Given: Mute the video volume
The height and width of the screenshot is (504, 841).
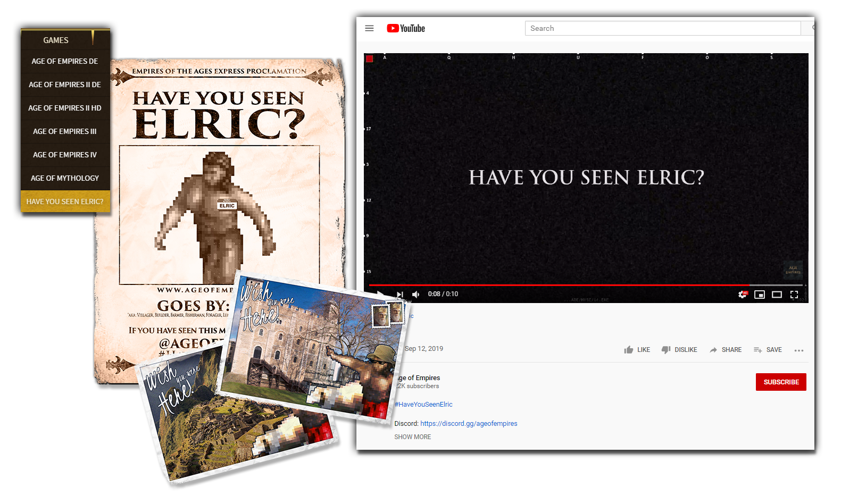Looking at the screenshot, I should point(416,294).
